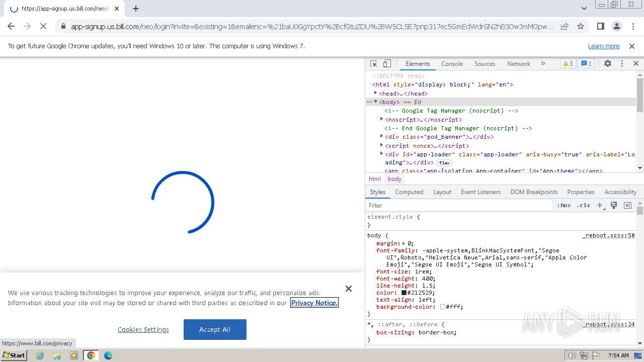Open tab search dropdown arrow

pos(584,9)
